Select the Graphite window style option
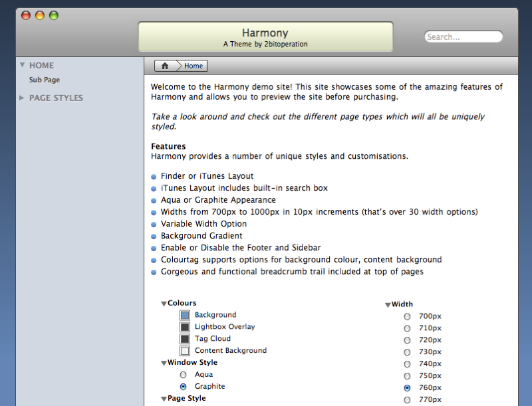The height and width of the screenshot is (406, 532). tap(184, 387)
